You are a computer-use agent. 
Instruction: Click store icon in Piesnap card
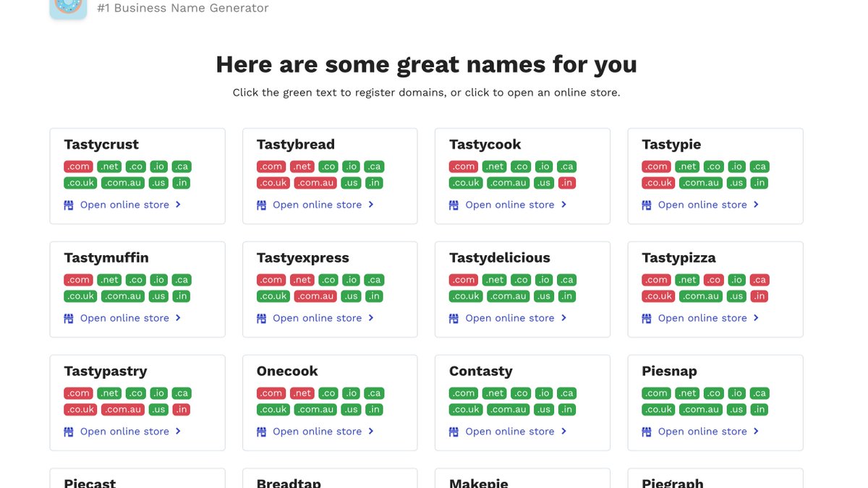647,432
